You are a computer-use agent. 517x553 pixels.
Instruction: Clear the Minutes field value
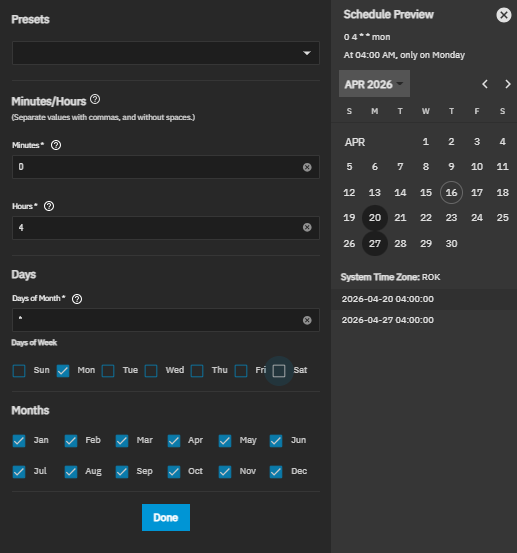point(307,167)
